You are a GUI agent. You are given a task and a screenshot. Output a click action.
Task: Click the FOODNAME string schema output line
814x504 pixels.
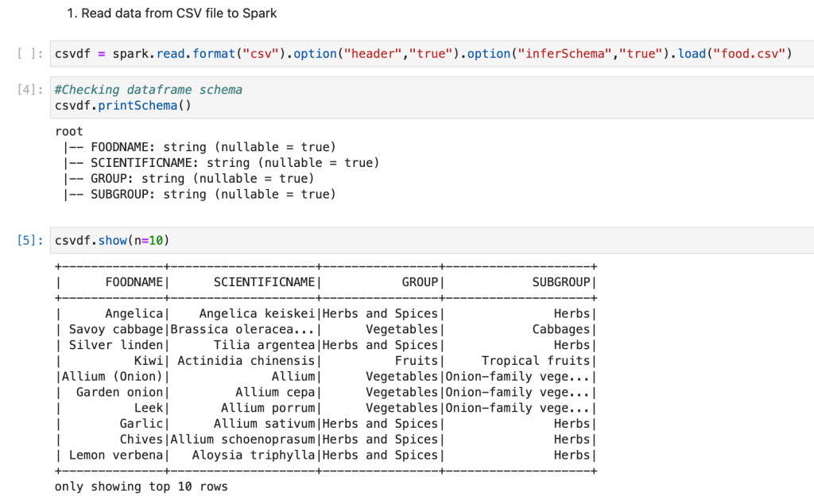[213, 147]
